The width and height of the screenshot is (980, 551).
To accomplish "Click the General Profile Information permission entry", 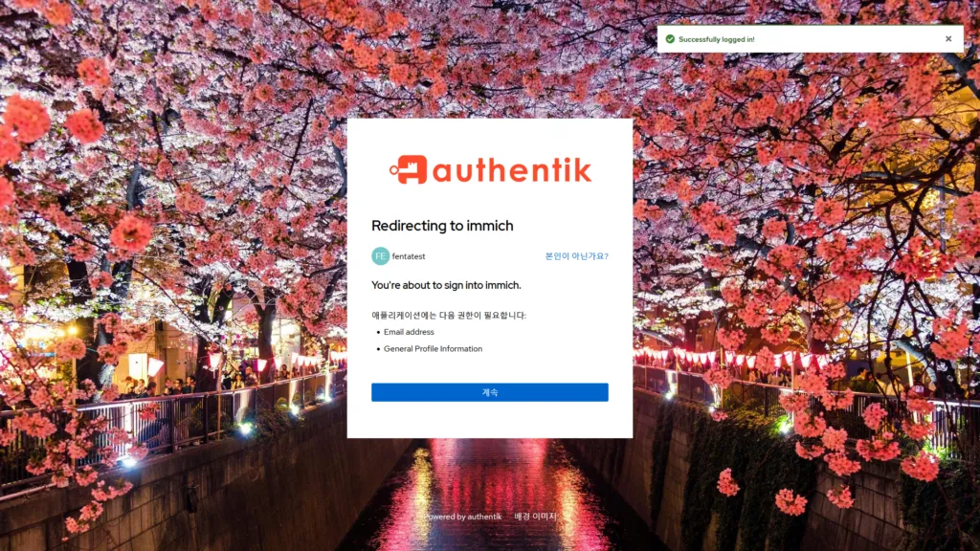I will click(x=434, y=349).
